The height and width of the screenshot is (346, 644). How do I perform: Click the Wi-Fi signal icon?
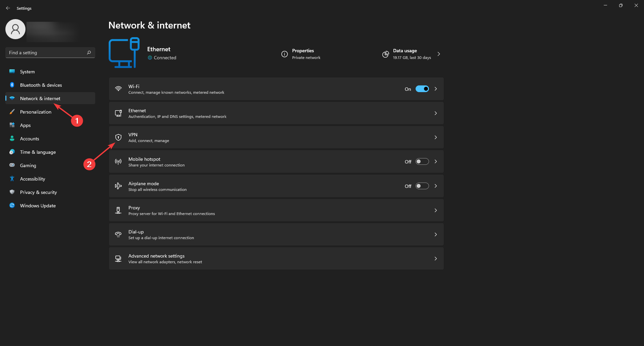coord(118,89)
